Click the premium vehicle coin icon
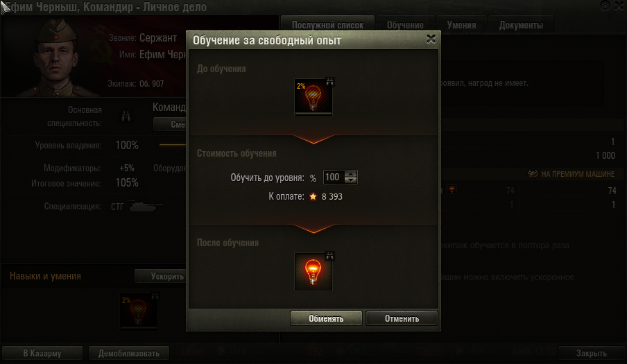 click(x=533, y=174)
